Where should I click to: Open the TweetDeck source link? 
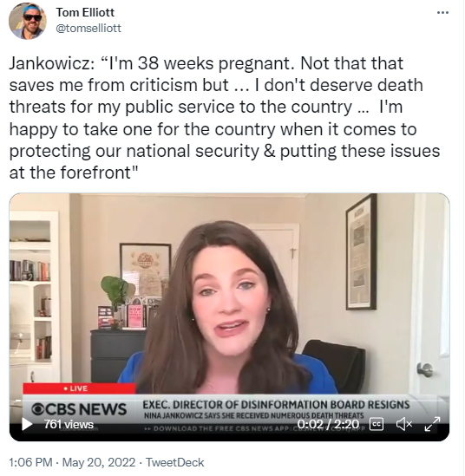(175, 462)
